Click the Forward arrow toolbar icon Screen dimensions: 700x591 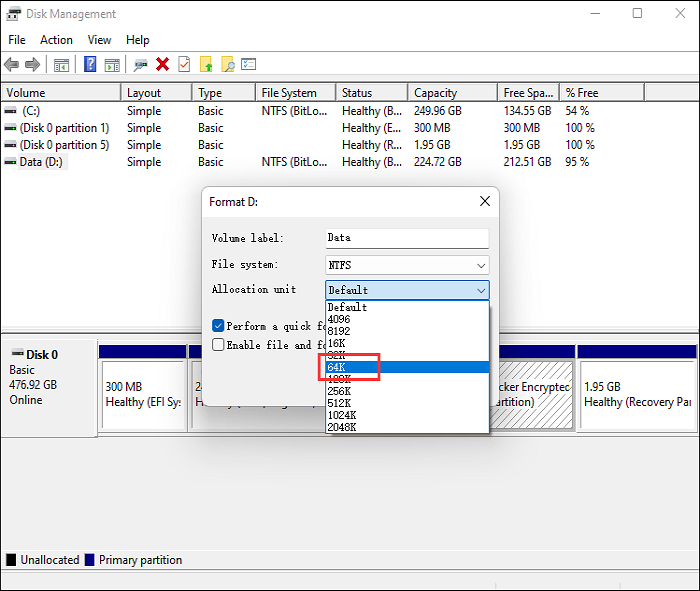[33, 65]
